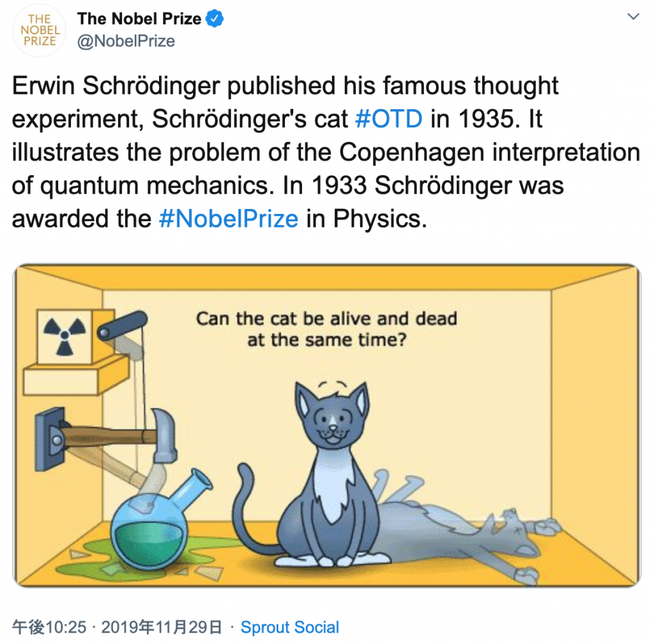Click the word "Copenhagen" in the tweet text
Image resolution: width=654 pixels, height=644 pixels.
click(414, 152)
